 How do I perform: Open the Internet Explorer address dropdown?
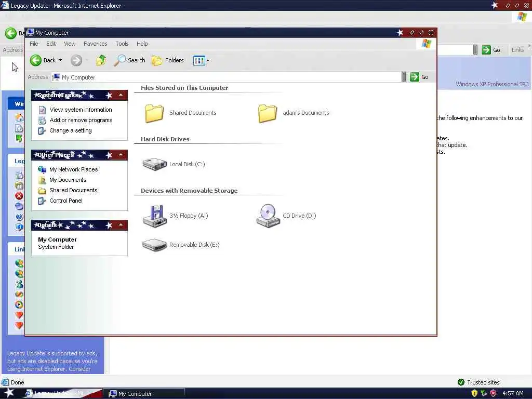[x=475, y=50]
